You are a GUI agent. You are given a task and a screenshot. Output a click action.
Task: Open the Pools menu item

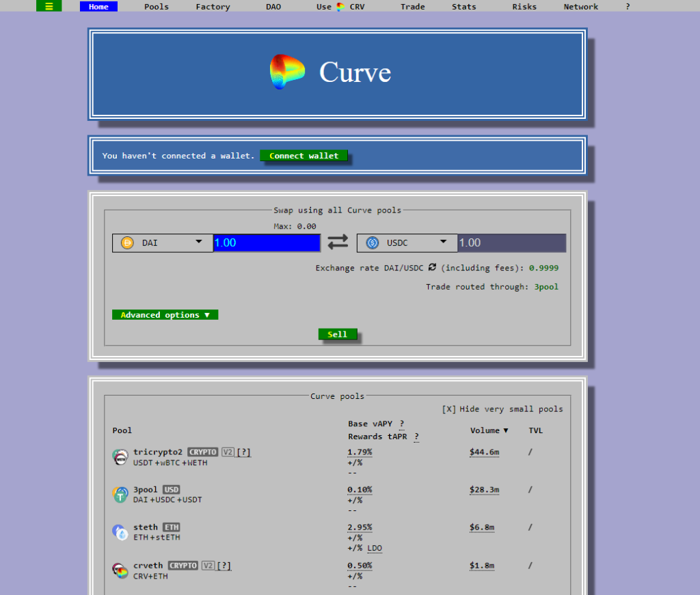pyautogui.click(x=157, y=7)
